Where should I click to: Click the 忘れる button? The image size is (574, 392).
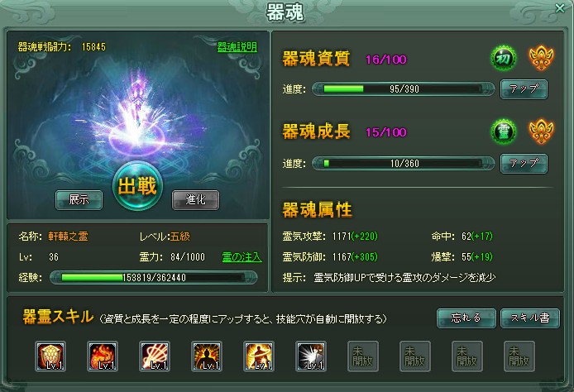pos(466,318)
